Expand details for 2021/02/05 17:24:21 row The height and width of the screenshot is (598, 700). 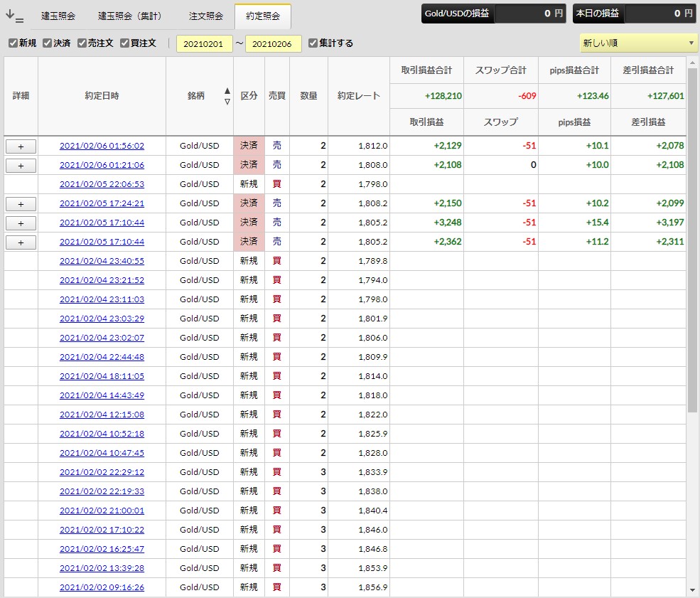(21, 204)
